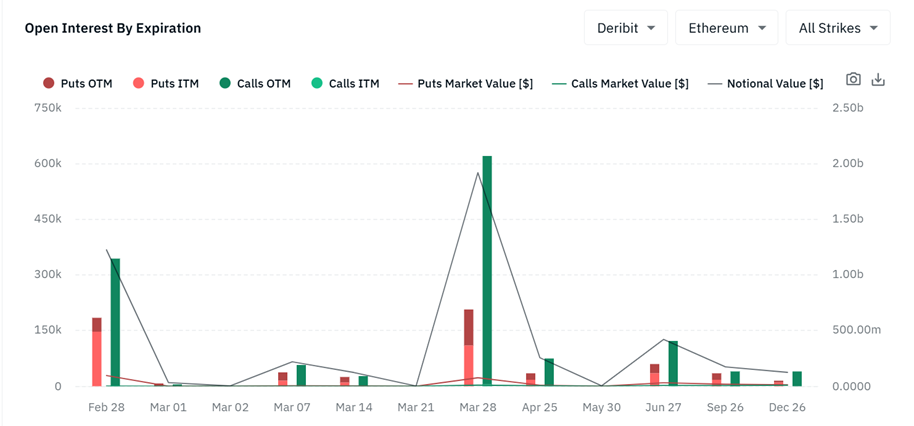Click the Feb 28 green calls bar
This screenshot has height=426, width=914.
115,322
